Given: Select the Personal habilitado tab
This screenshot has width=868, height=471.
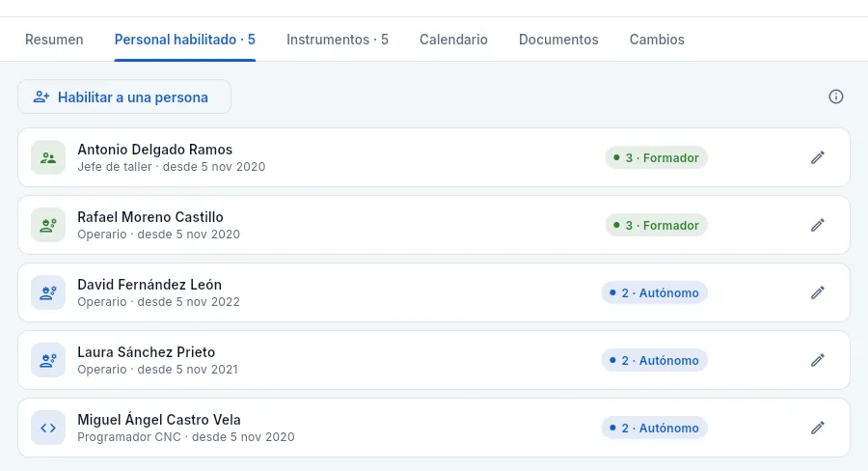Looking at the screenshot, I should 185,40.
